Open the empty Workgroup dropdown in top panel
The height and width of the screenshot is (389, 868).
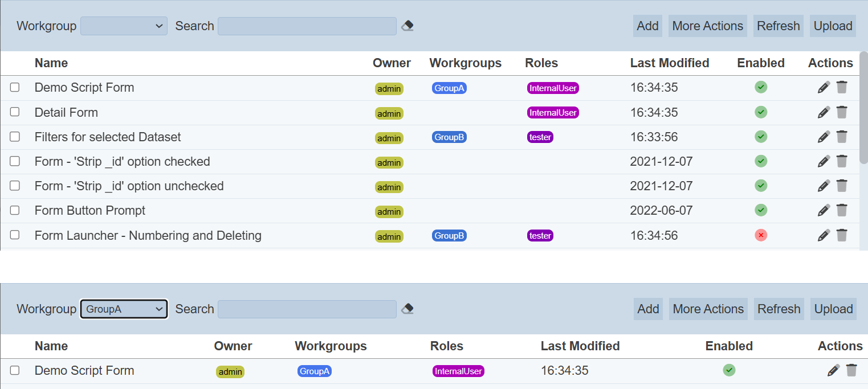(124, 26)
